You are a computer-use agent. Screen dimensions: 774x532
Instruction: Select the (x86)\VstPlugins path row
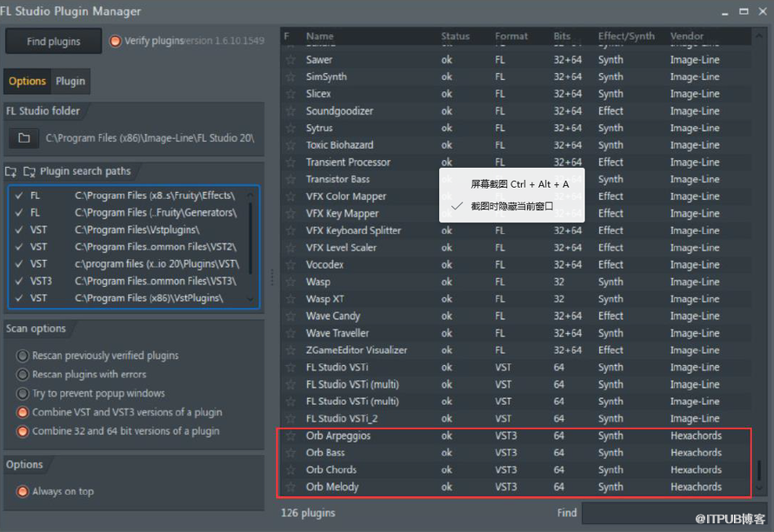tap(127, 298)
